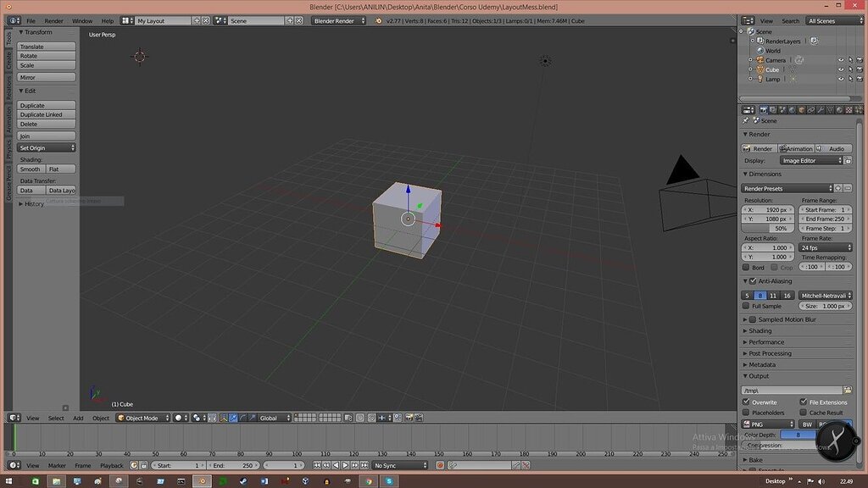Open the Display mode dropdown showing Image Editor
The image size is (868, 488).
coord(810,160)
